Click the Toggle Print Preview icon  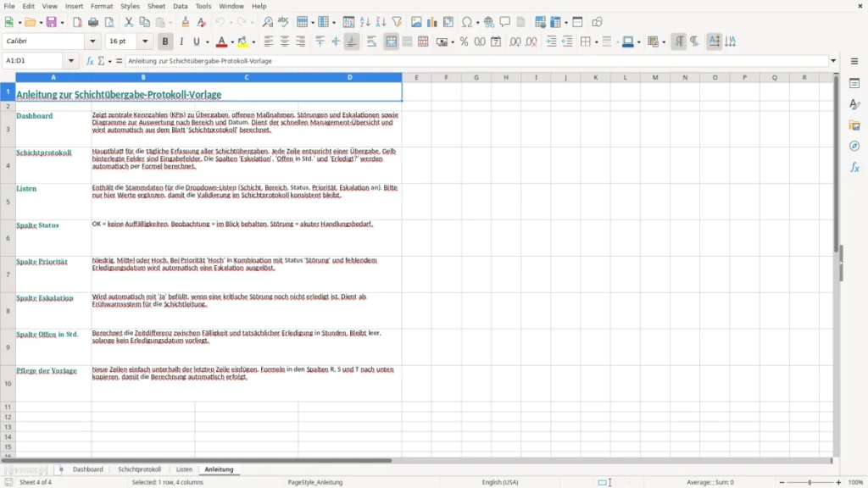tap(109, 22)
